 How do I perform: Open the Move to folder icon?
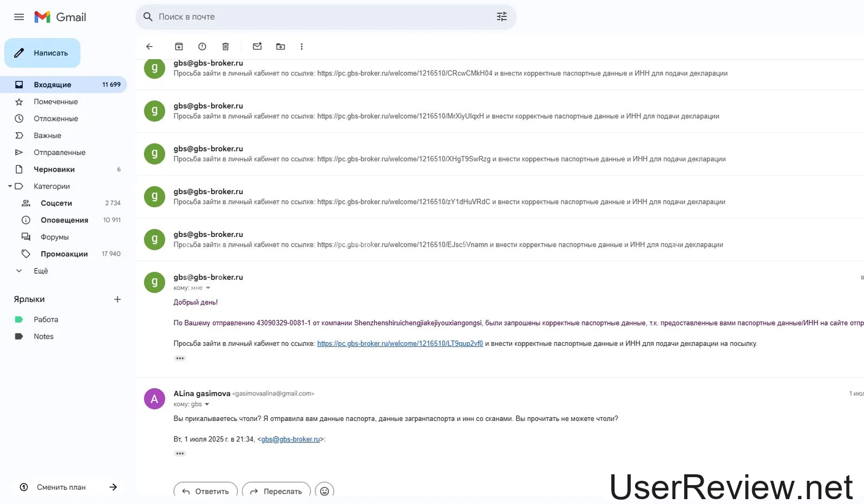coord(280,46)
